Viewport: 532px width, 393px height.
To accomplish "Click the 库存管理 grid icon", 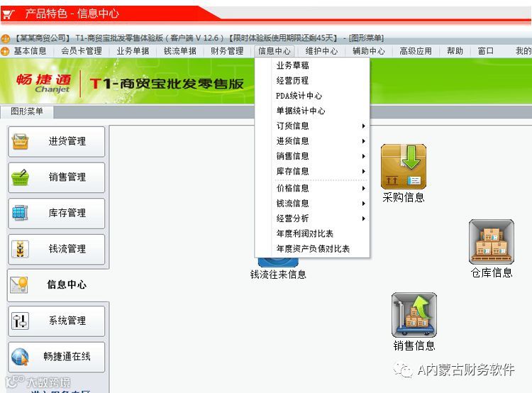I will pos(21,213).
